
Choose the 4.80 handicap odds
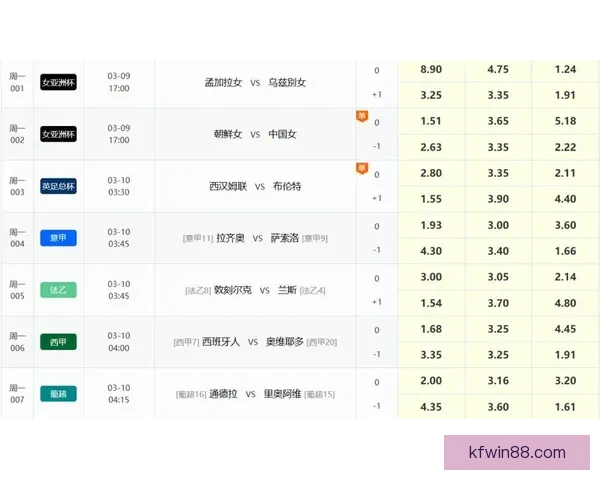click(565, 303)
